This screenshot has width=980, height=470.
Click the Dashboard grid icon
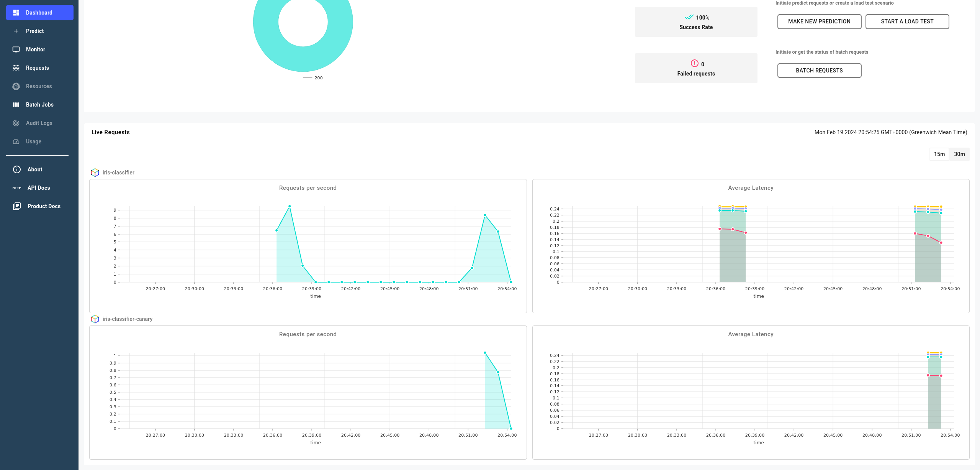click(x=16, y=13)
